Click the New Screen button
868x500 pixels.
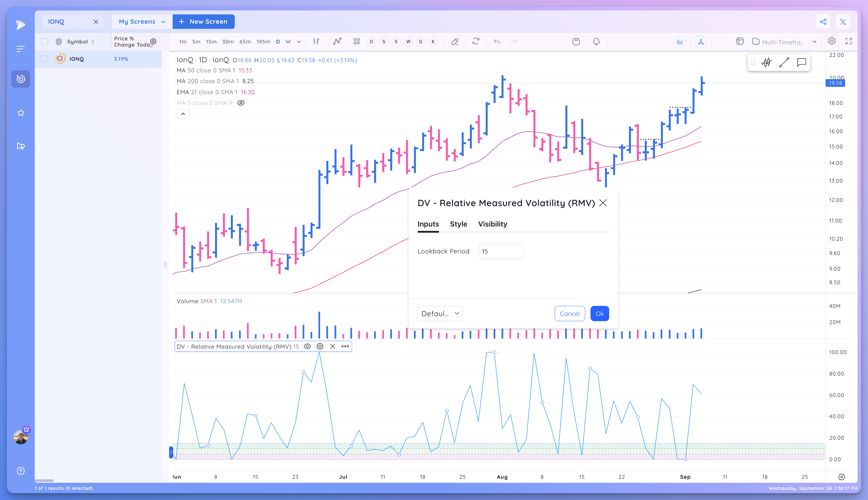pos(203,21)
